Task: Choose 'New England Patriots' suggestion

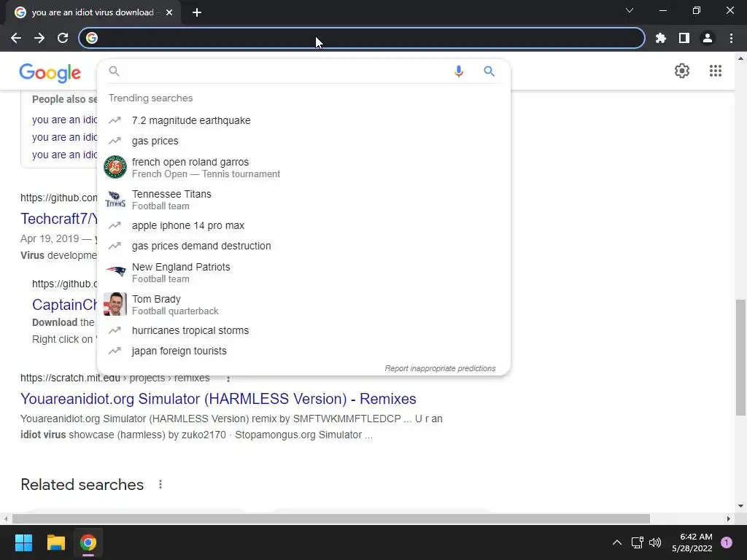Action: click(x=303, y=273)
